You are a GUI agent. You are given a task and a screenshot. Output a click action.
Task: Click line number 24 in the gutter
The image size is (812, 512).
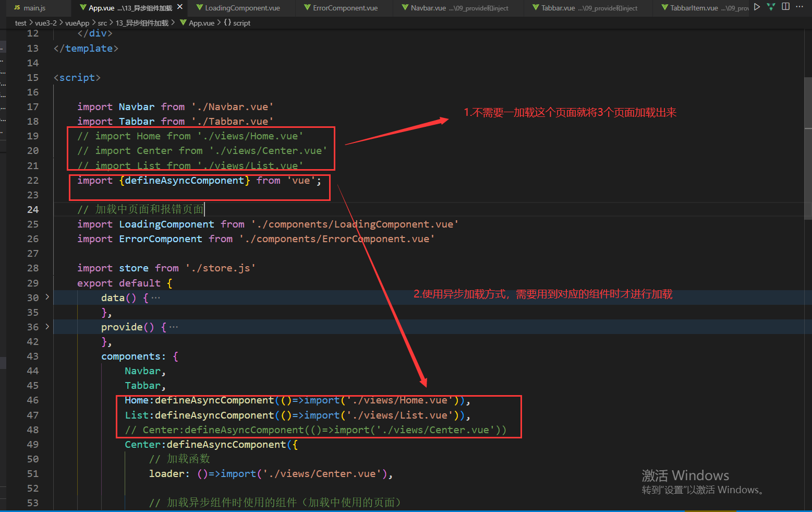33,209
